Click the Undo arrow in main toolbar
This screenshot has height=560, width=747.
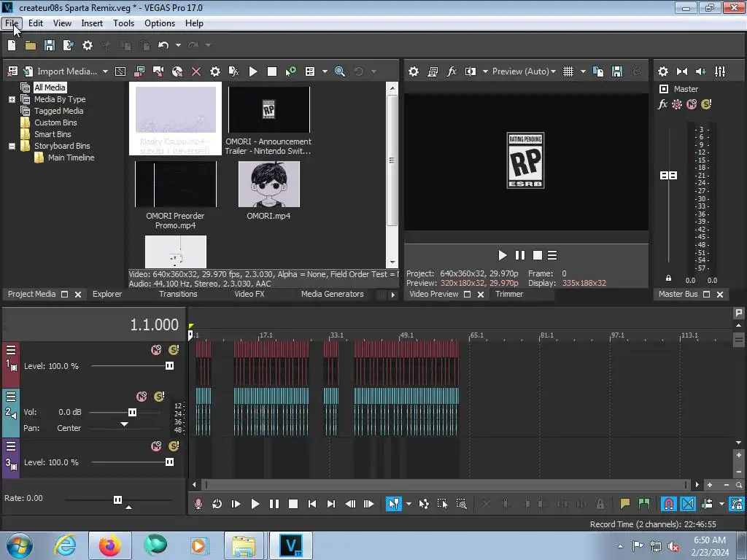tap(163, 45)
